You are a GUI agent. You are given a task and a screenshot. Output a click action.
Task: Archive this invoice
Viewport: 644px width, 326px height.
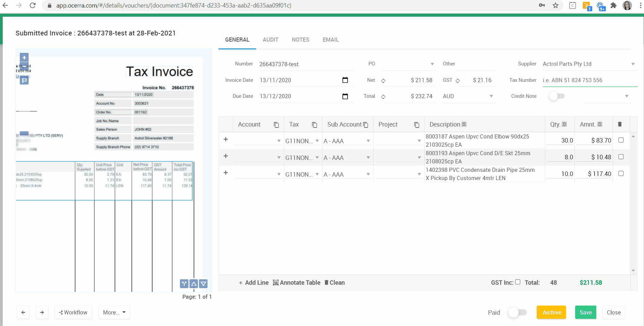551,312
